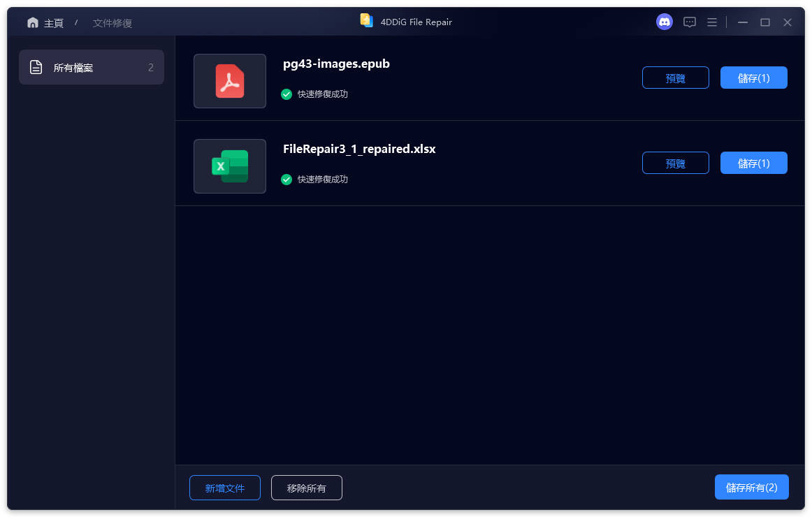Remove all files with 移除所有
The height and width of the screenshot is (517, 812).
pos(306,488)
